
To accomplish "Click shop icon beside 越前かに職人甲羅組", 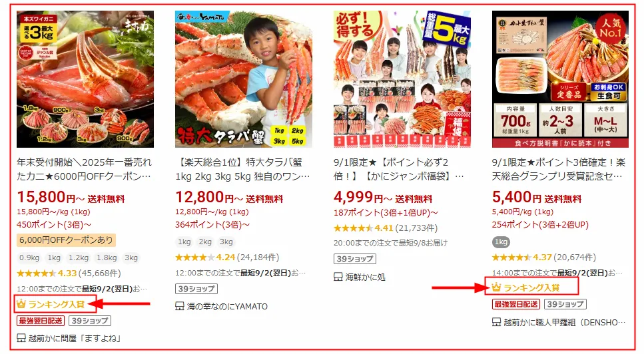I will [x=496, y=322].
